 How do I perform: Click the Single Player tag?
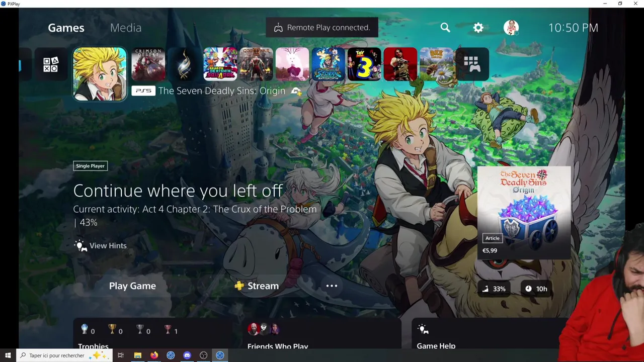[91, 166]
